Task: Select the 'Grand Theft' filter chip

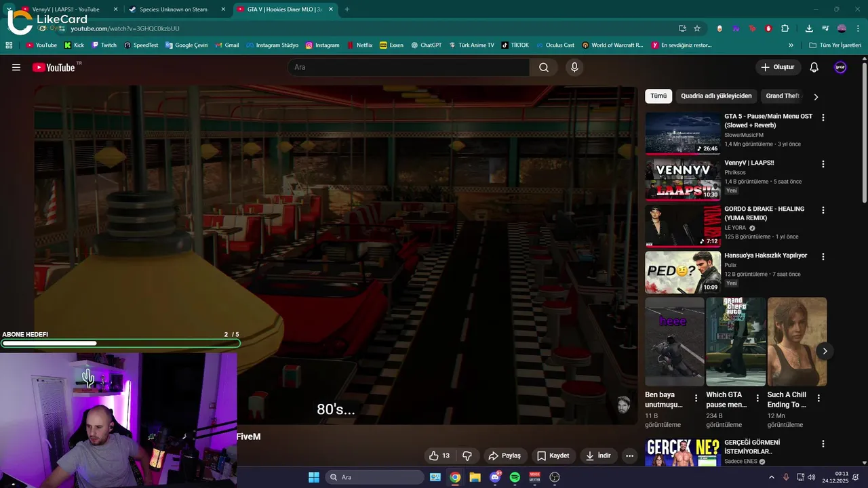Action: click(x=783, y=96)
